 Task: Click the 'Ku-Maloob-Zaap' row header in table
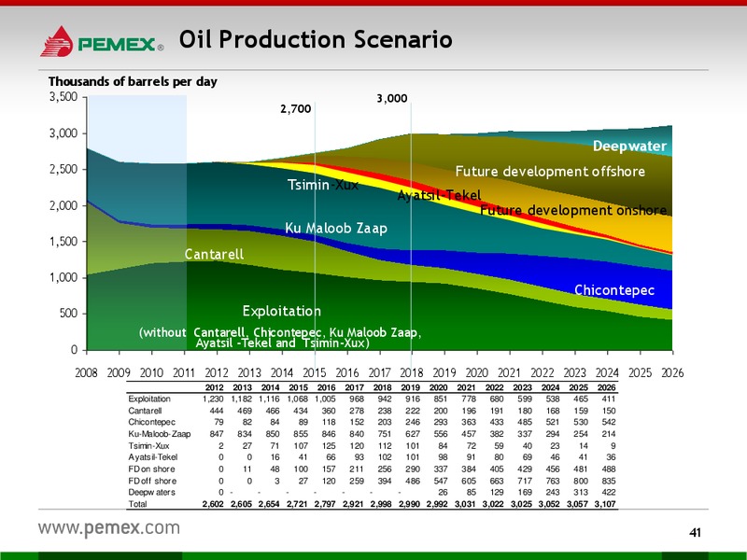[x=159, y=434]
